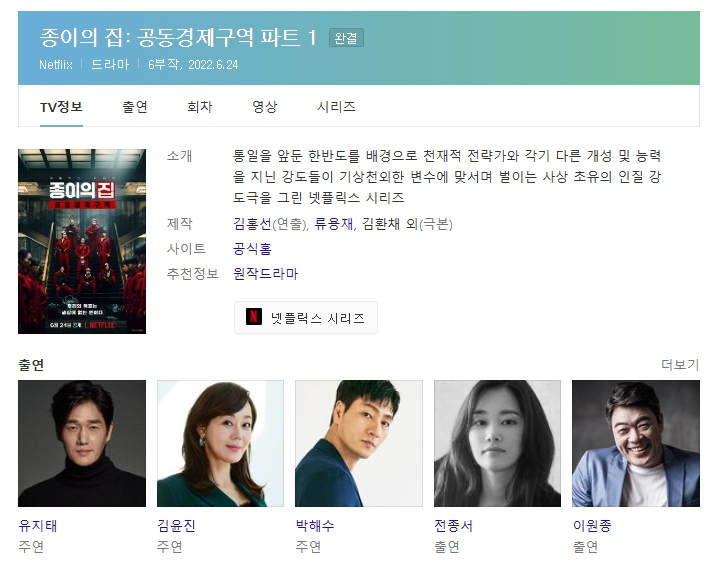Click the title 종이의 집: 공동경제구역 파트 1
The width and height of the screenshot is (721, 563).
click(x=178, y=37)
